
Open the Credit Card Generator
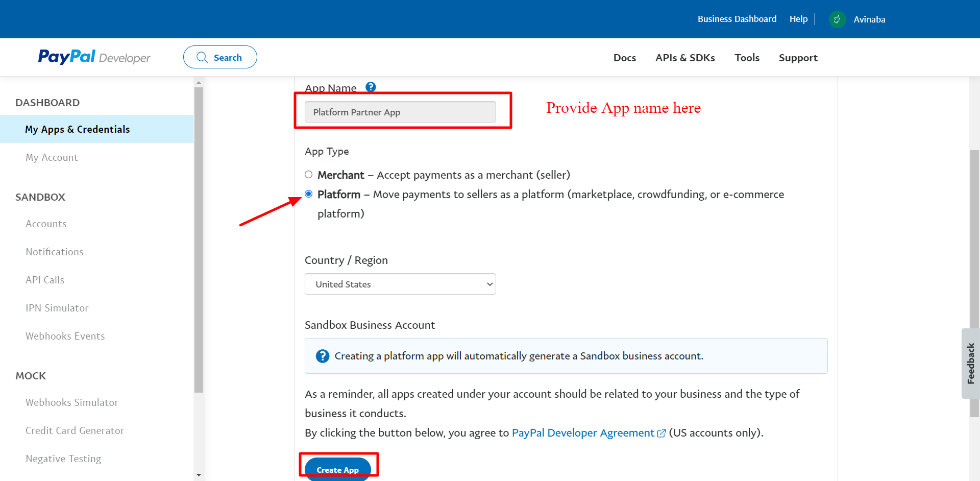point(75,430)
